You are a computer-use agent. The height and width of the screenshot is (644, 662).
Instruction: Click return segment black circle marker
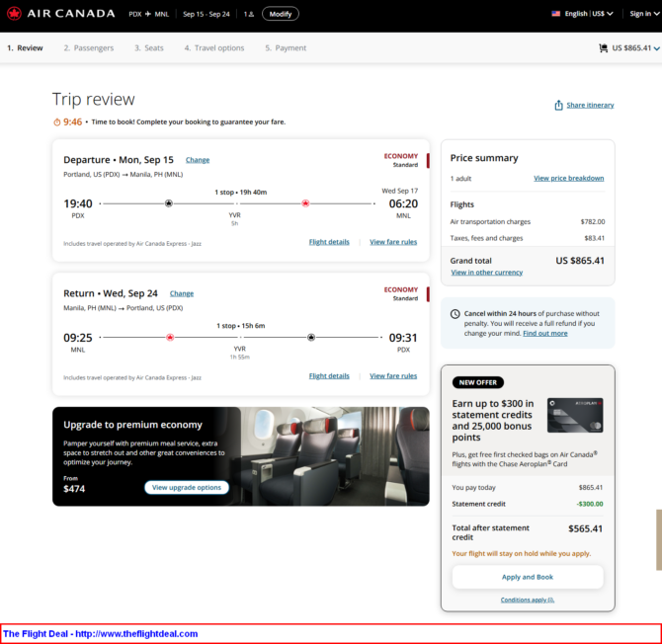[x=311, y=337]
